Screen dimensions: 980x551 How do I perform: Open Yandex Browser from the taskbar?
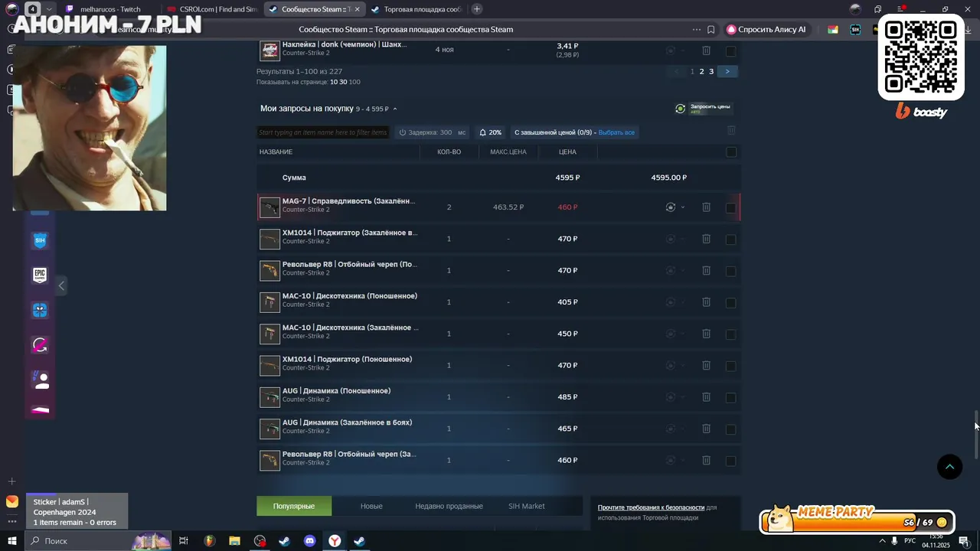[335, 541]
